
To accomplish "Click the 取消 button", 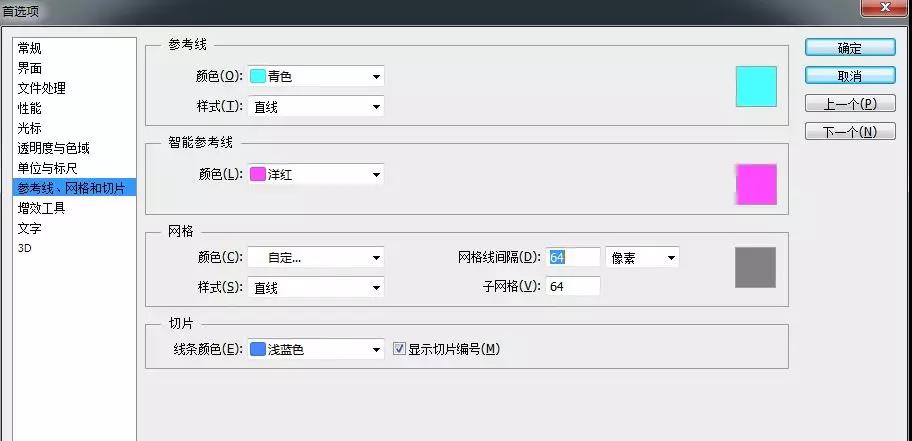I will click(x=850, y=76).
